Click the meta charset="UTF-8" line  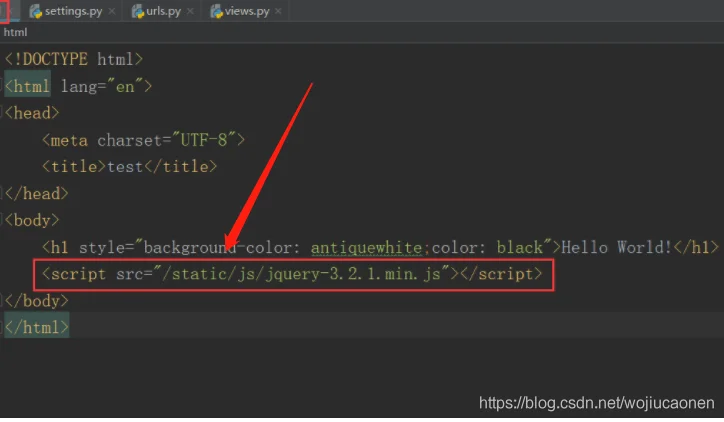pos(143,140)
